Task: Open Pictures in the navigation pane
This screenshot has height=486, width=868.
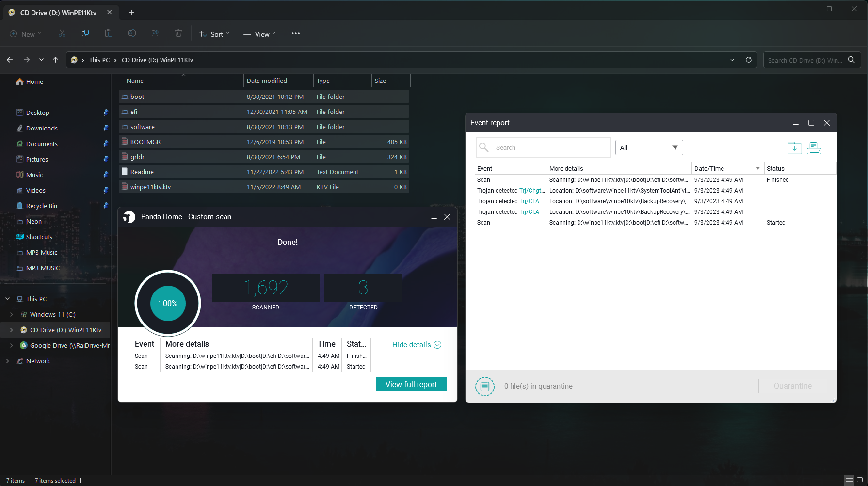Action: 37,159
